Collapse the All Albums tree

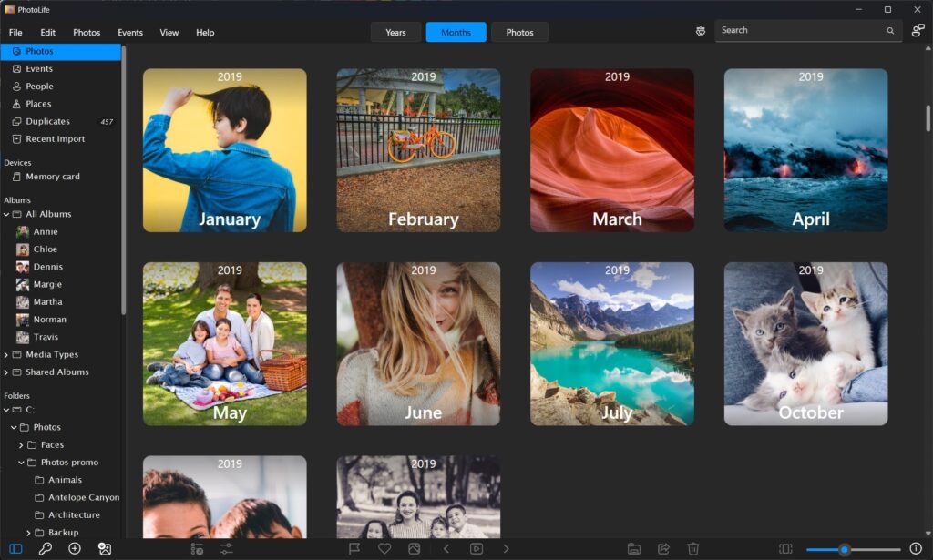(6, 214)
